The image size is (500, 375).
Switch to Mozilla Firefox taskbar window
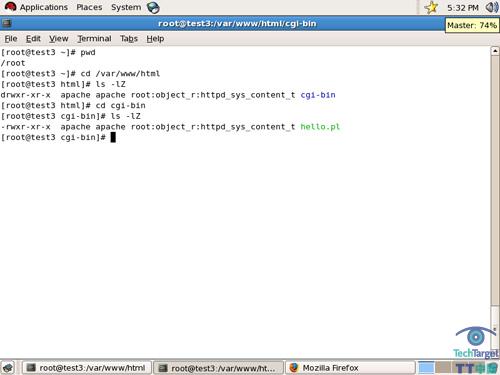350,368
